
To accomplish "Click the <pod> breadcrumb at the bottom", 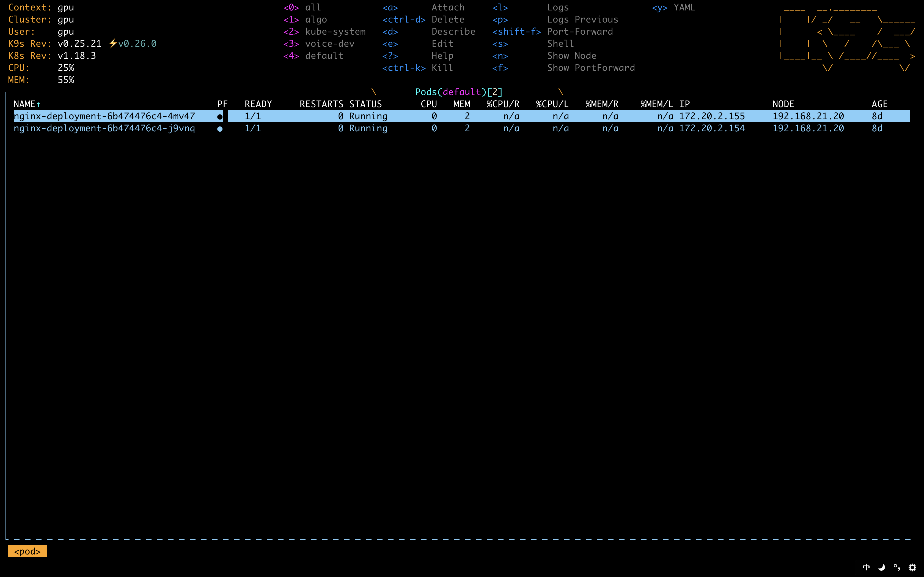I will [27, 551].
